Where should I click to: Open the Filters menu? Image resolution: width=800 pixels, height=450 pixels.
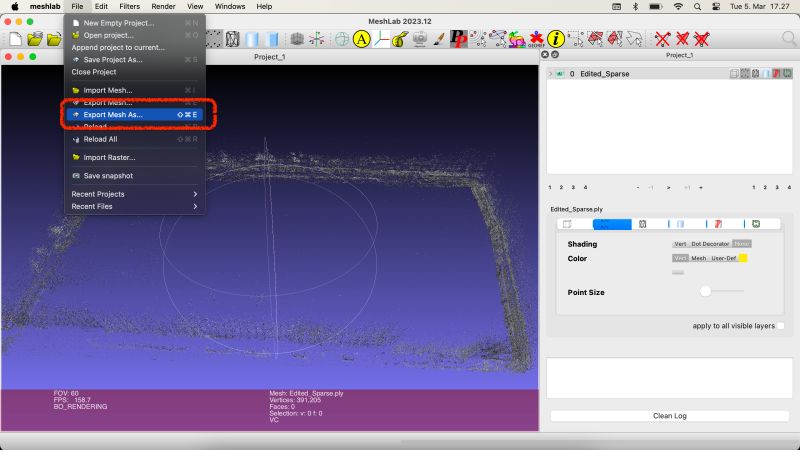[x=130, y=6]
